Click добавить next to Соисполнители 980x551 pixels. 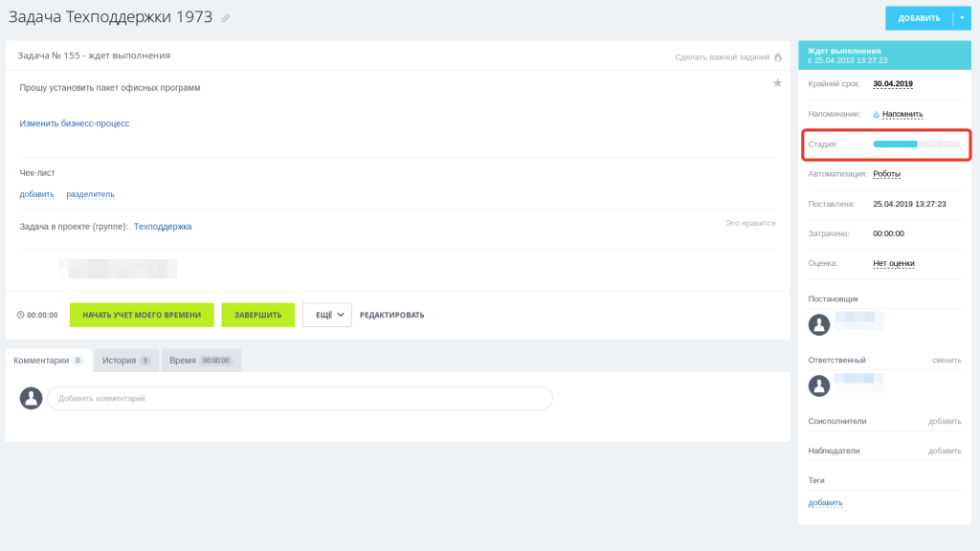[x=945, y=421]
